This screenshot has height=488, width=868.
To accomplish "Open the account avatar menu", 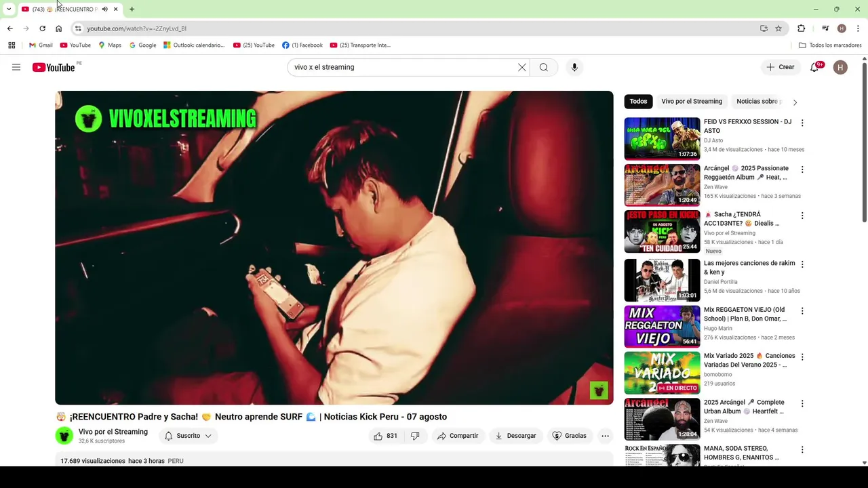I will tap(840, 67).
